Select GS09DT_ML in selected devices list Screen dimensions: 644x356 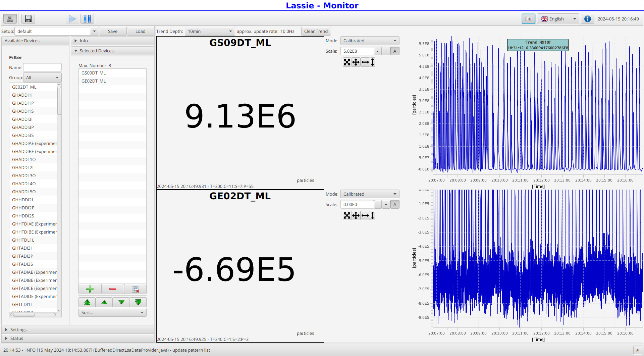point(112,73)
